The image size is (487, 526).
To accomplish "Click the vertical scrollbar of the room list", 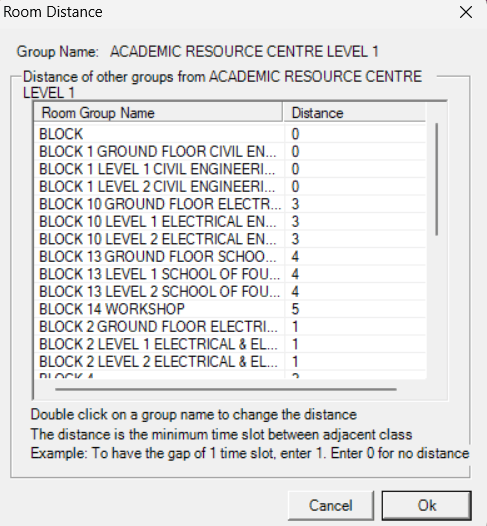I will 437,179.
